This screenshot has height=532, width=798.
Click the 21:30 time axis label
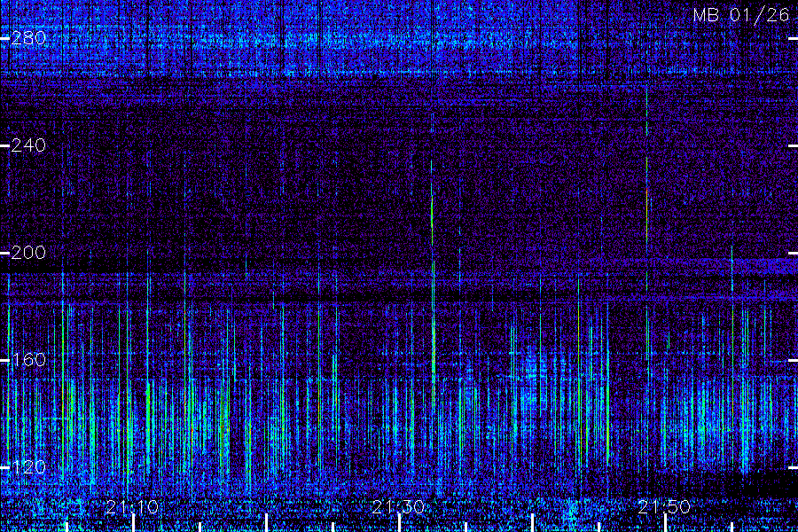398,507
